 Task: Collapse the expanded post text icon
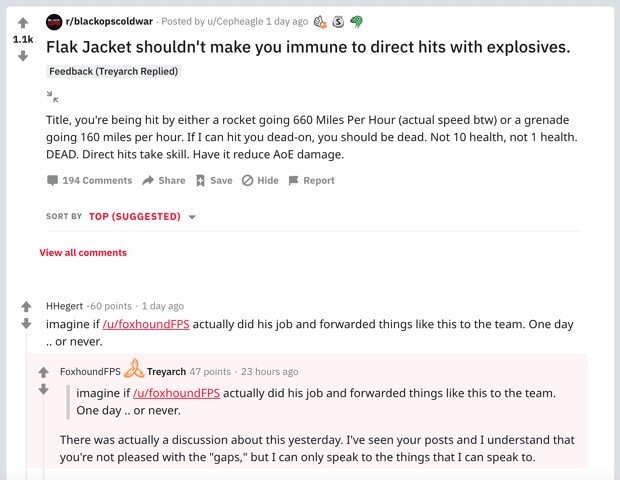pos(52,96)
